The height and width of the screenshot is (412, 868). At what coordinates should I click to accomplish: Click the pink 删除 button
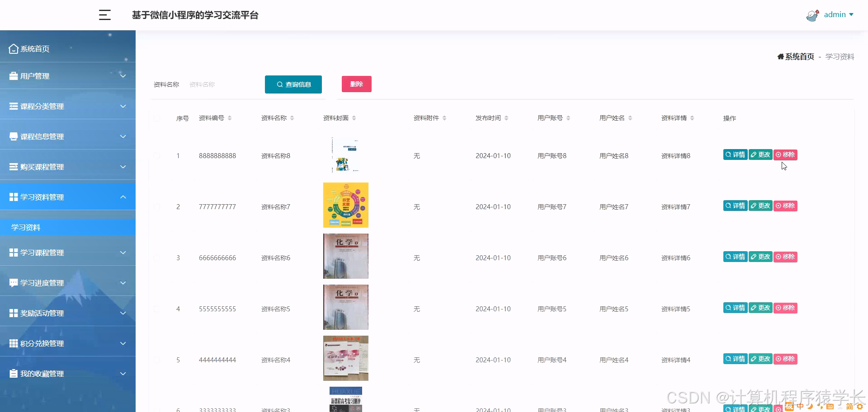point(356,84)
